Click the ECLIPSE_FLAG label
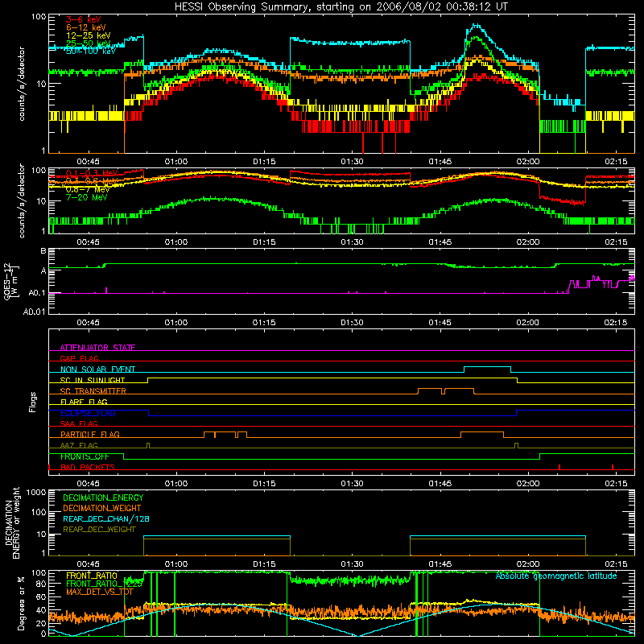 click(x=88, y=413)
